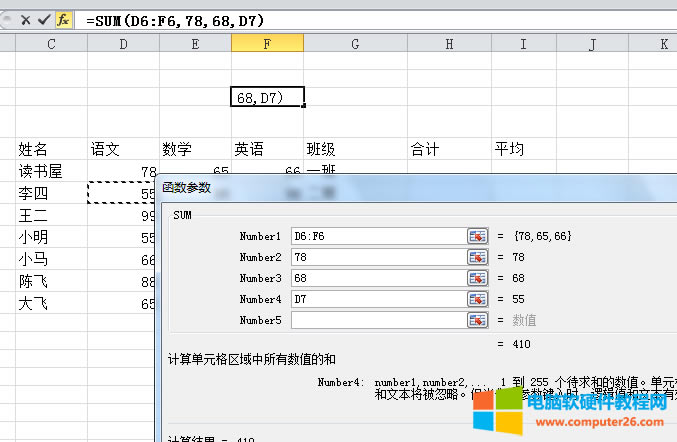Click the empty Number5 input field
The width and height of the screenshot is (677, 442).
tap(377, 320)
